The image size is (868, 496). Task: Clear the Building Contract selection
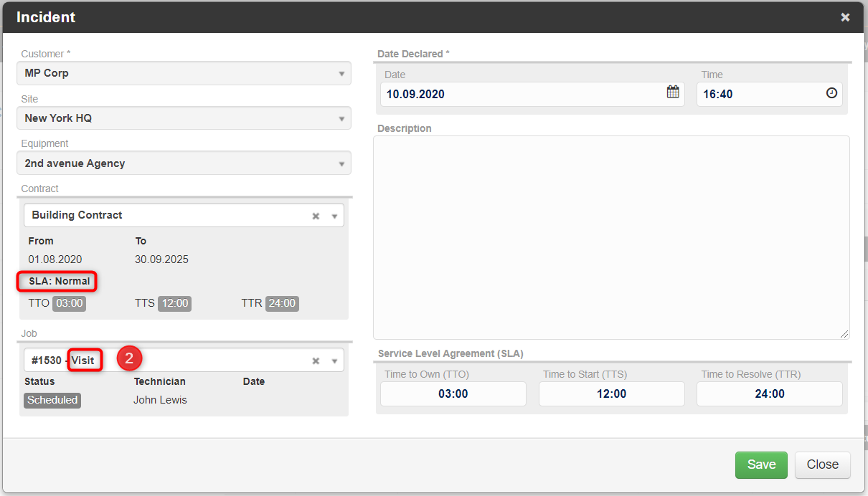pos(316,216)
